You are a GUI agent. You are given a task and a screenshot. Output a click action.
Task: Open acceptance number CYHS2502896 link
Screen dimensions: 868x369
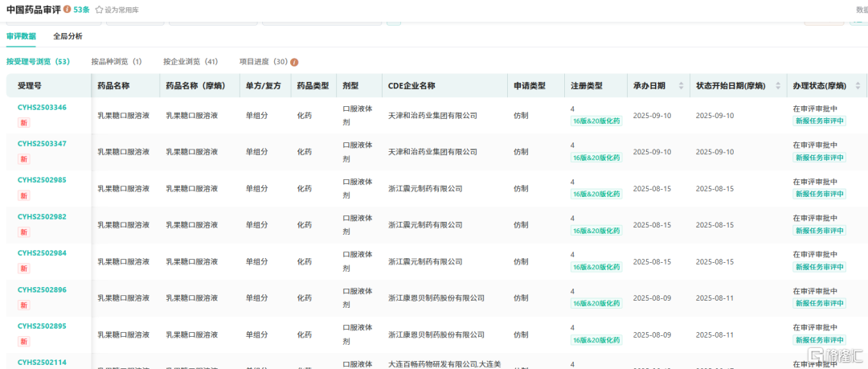pyautogui.click(x=42, y=290)
